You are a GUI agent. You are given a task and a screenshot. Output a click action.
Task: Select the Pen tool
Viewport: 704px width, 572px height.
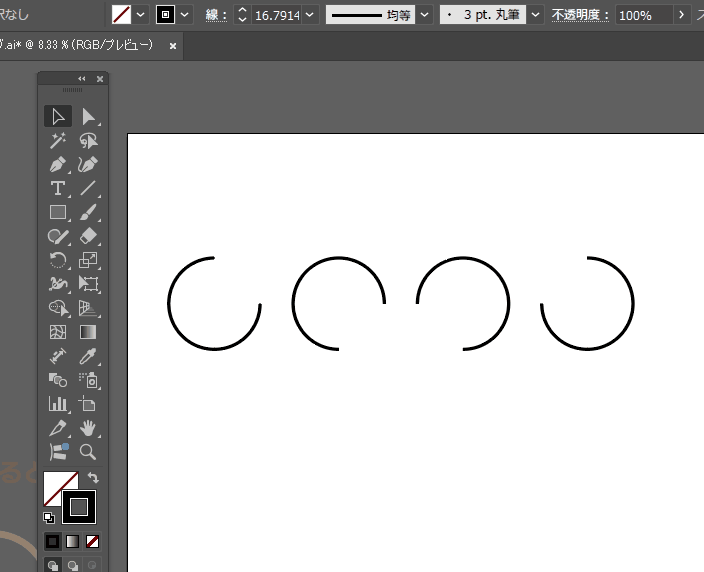click(58, 164)
